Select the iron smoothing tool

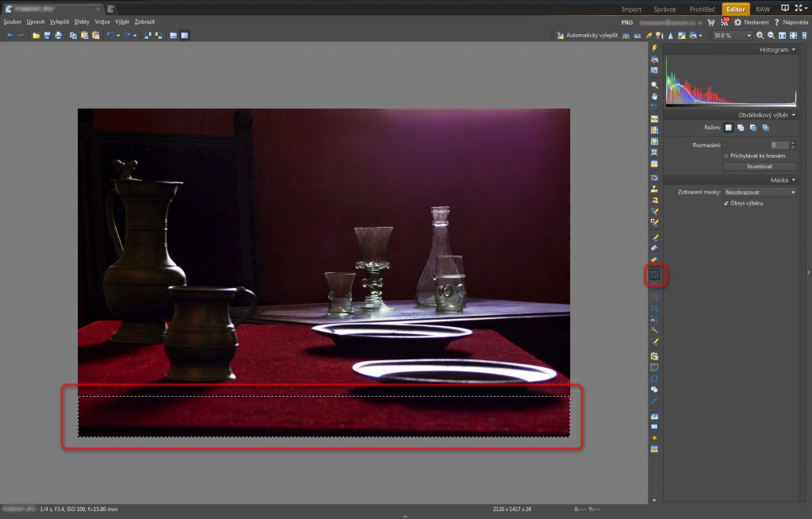tap(654, 200)
